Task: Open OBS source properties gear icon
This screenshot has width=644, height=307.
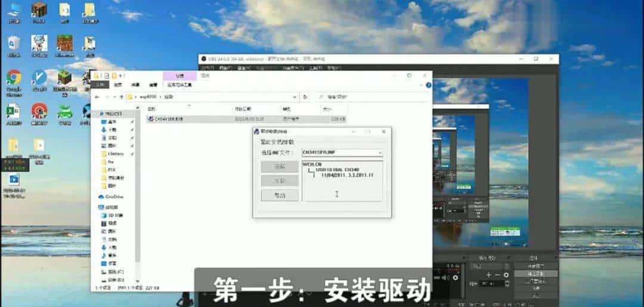Action: click(x=506, y=275)
